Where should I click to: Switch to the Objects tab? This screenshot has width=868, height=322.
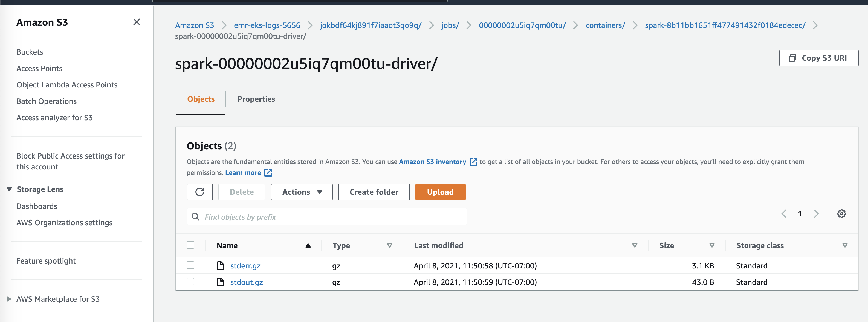pyautogui.click(x=201, y=99)
